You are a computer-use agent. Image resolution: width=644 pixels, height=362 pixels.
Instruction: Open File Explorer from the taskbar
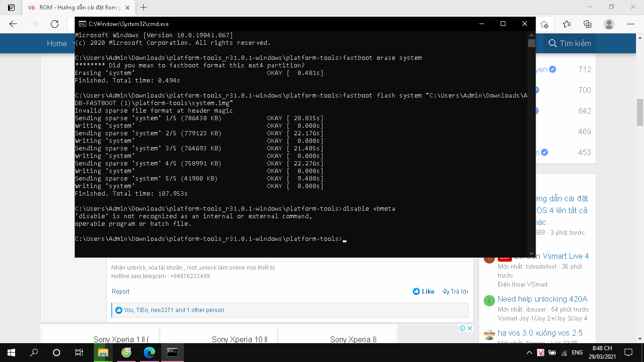tap(103, 353)
